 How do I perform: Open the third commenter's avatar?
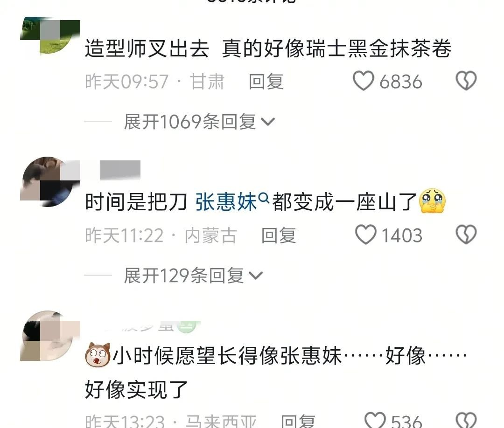click(x=50, y=335)
